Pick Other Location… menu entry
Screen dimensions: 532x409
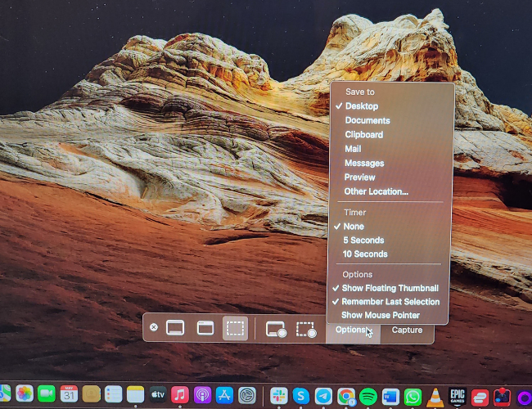[x=376, y=191]
